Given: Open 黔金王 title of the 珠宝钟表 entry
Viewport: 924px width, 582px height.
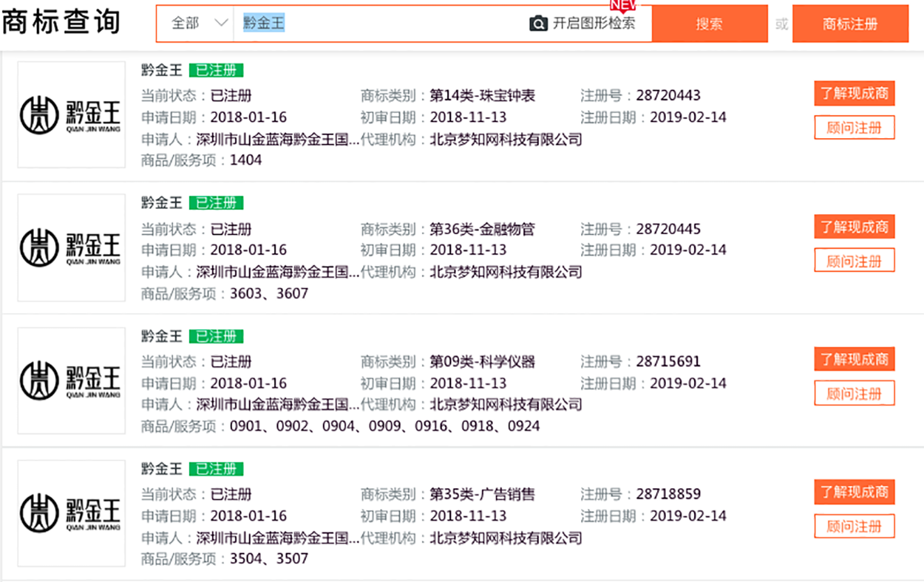Looking at the screenshot, I should pos(161,70).
